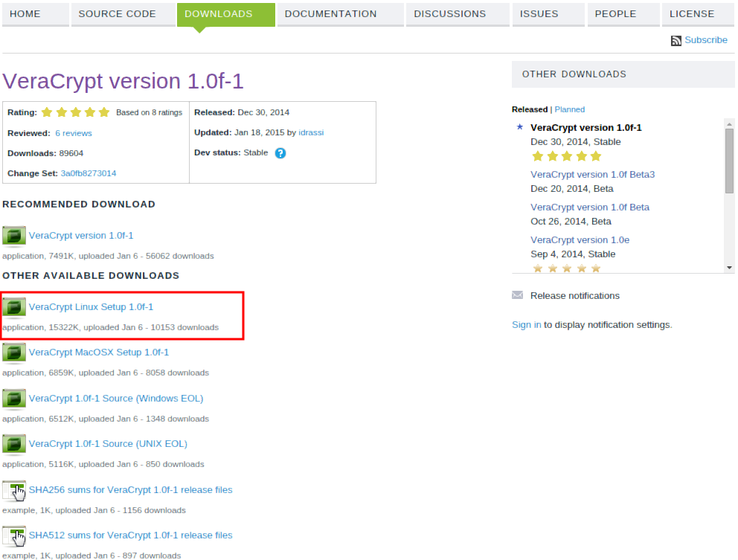Click star rating under VeraCrypt version 1.0e
738x560 pixels.
[x=567, y=268]
